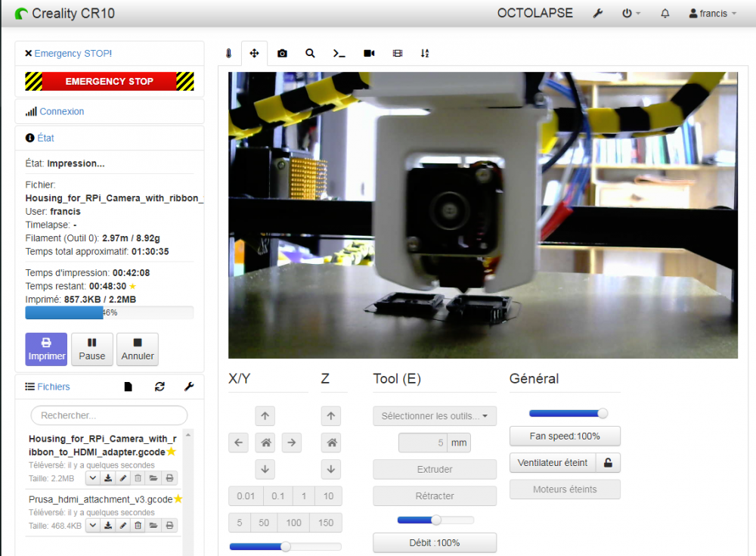This screenshot has height=556, width=756.
Task: Home the X/Y axes
Action: click(265, 443)
